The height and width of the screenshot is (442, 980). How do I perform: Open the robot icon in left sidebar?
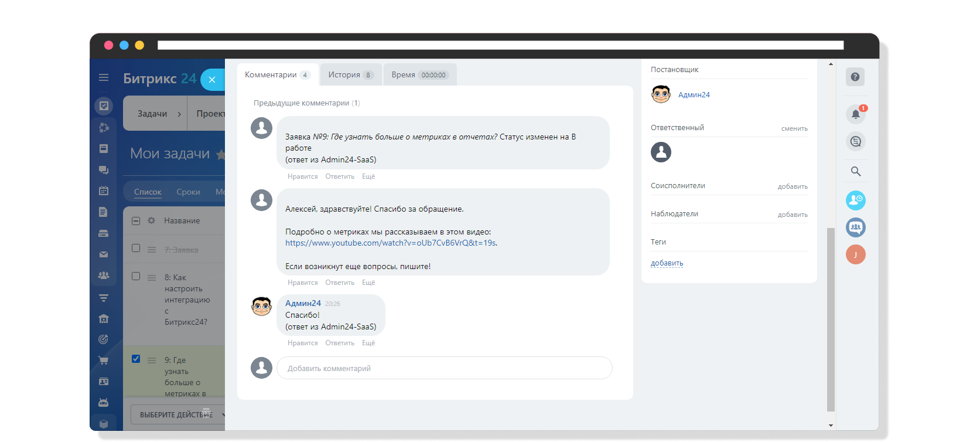[104, 403]
